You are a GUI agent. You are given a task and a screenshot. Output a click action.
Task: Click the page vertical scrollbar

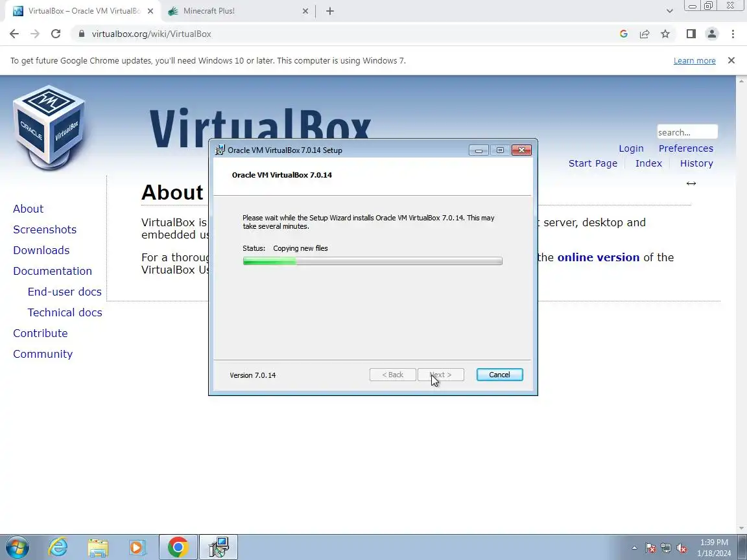click(x=742, y=305)
